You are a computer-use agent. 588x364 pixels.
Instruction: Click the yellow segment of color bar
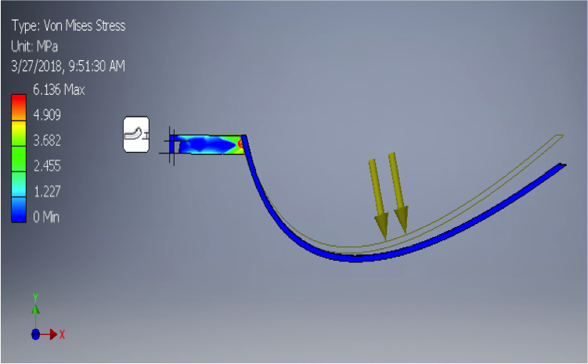[x=17, y=133]
